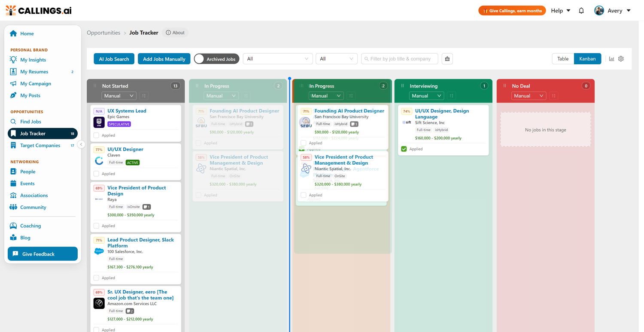Check Applied on Claven UI/UX Designer card
Image resolution: width=644 pixels, height=332 pixels.
click(97, 174)
